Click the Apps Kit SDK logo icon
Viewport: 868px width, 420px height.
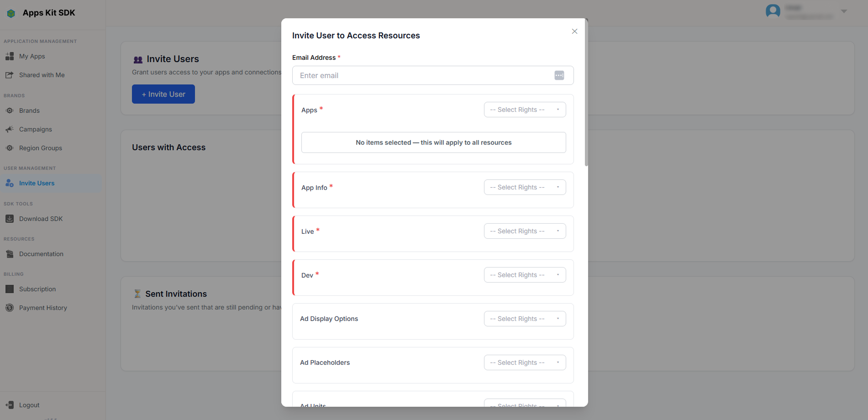(11, 13)
